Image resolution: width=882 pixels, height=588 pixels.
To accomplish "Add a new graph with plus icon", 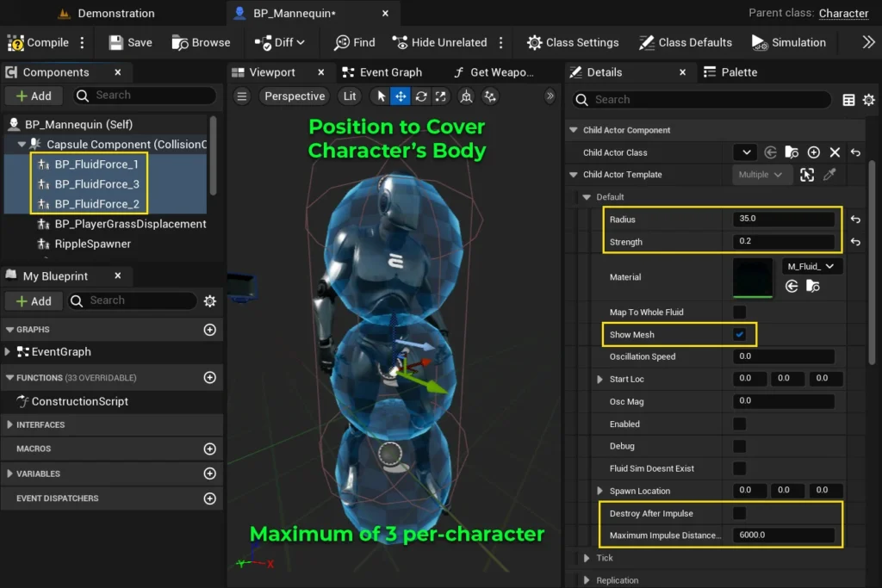I will coord(209,330).
